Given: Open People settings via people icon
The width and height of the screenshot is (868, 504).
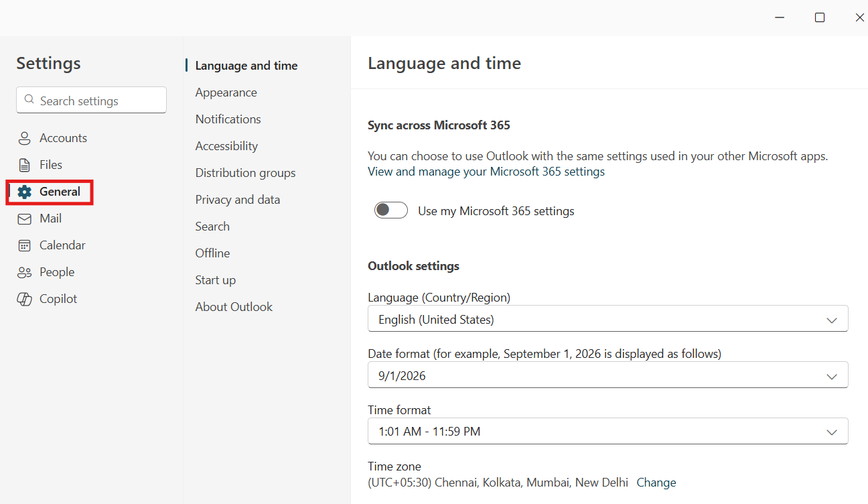Looking at the screenshot, I should pyautogui.click(x=23, y=271).
